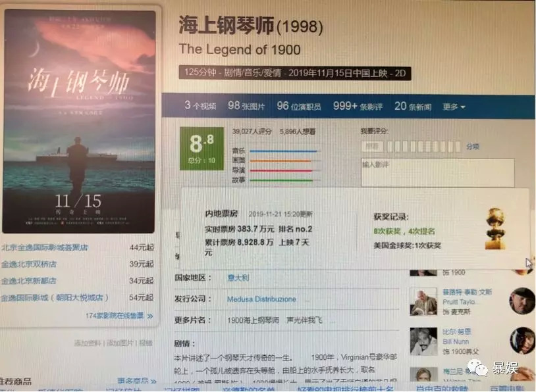Open the Medusa Distribuzione company link
The height and width of the screenshot is (392, 536).
261,299
